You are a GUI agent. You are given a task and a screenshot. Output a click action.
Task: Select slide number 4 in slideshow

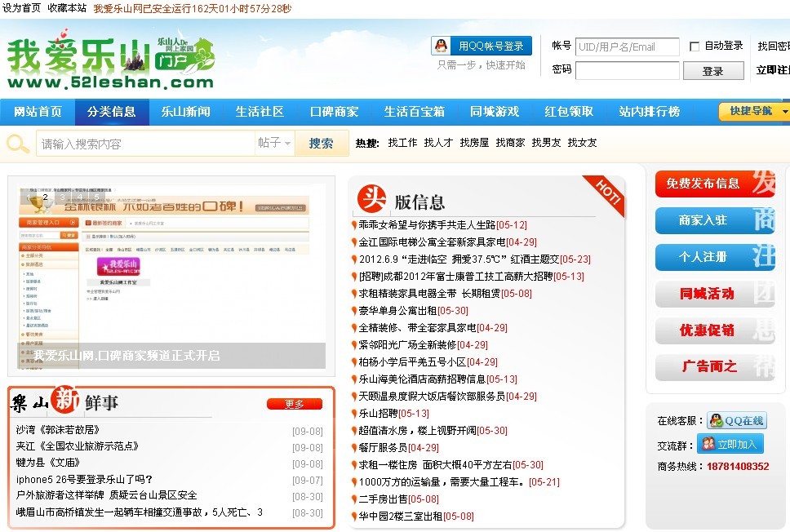(x=79, y=197)
